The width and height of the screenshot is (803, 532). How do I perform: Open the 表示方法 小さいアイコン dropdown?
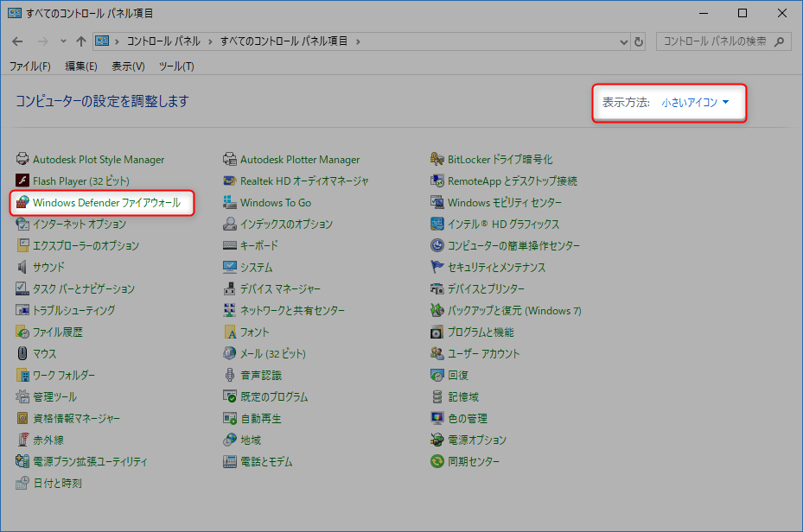[x=695, y=102]
